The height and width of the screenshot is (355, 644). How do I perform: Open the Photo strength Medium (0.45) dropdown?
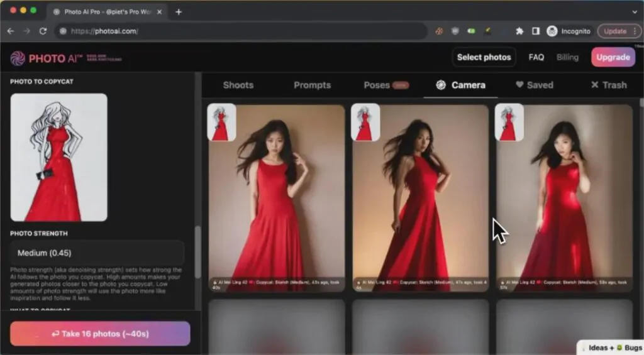(97, 253)
